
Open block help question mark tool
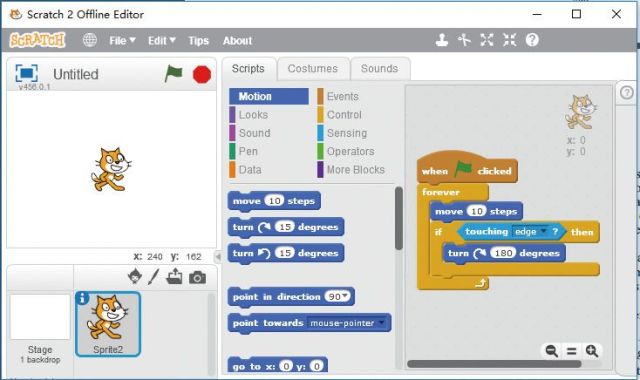(x=532, y=40)
